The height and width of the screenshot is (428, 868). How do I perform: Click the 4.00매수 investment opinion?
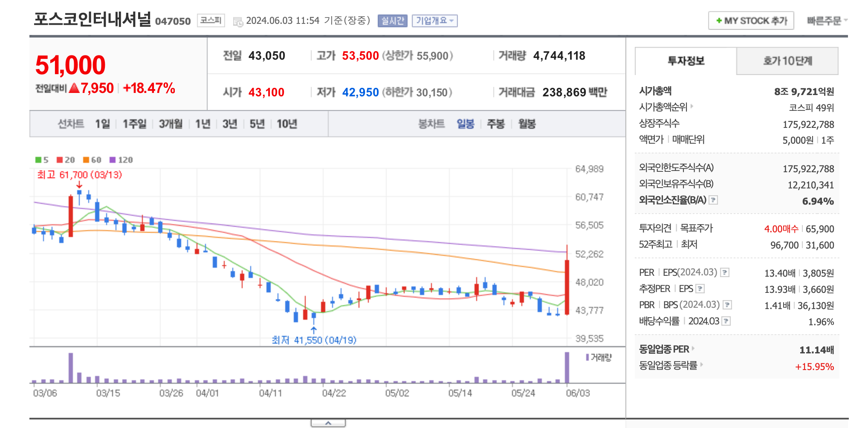click(x=781, y=229)
